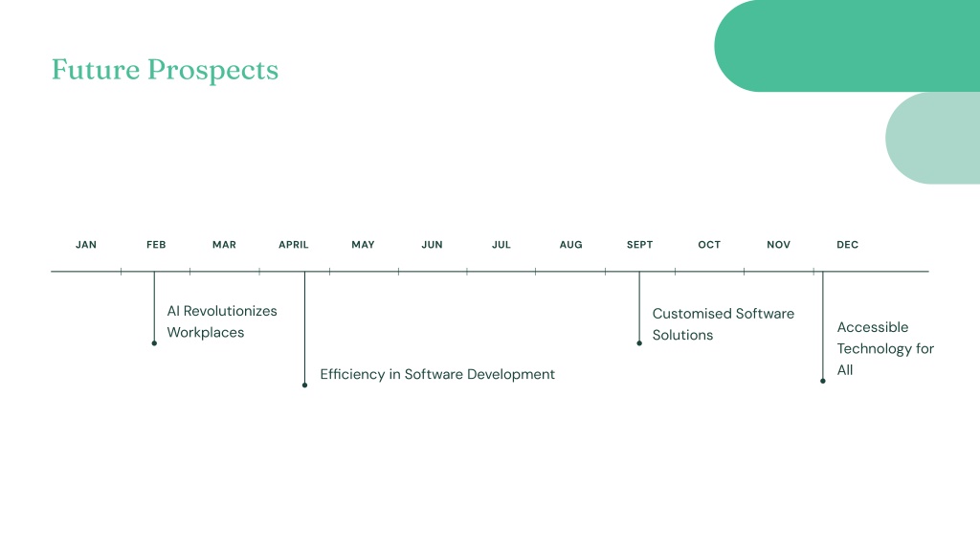980x551 pixels.
Task: Click the NOV month label
Action: [x=779, y=245]
